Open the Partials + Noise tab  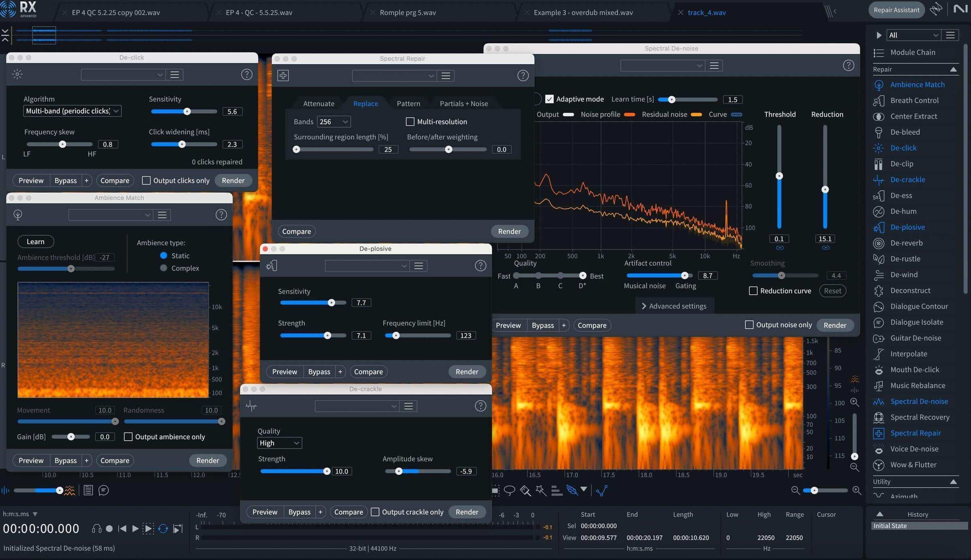coord(464,104)
